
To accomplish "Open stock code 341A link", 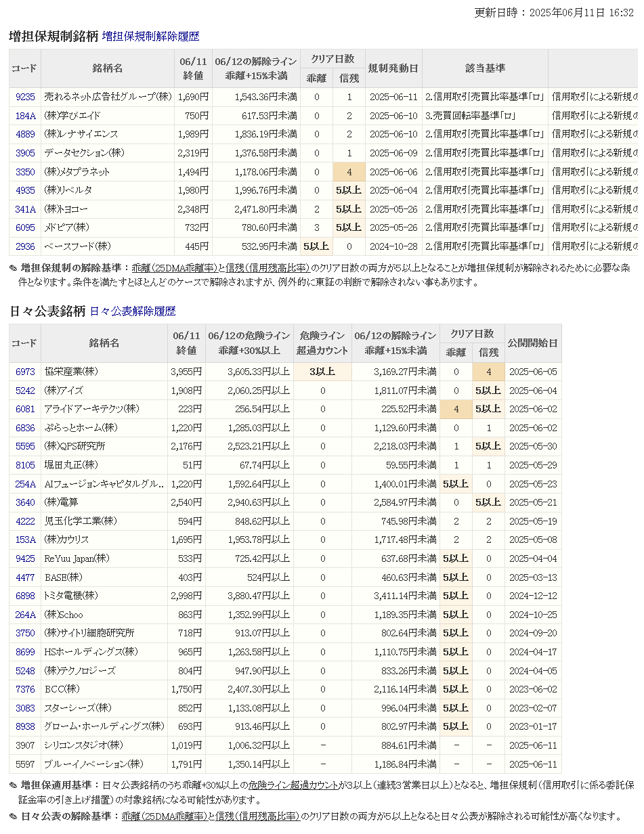I will click(x=25, y=209).
